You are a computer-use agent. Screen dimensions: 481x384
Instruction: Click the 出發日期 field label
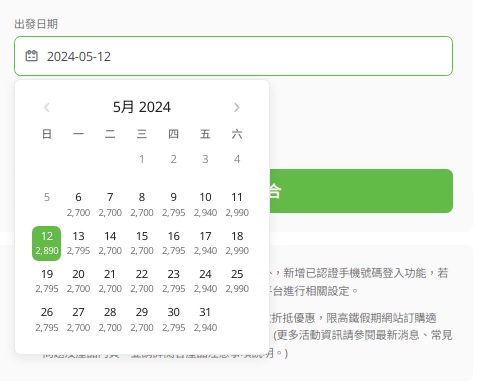click(36, 24)
